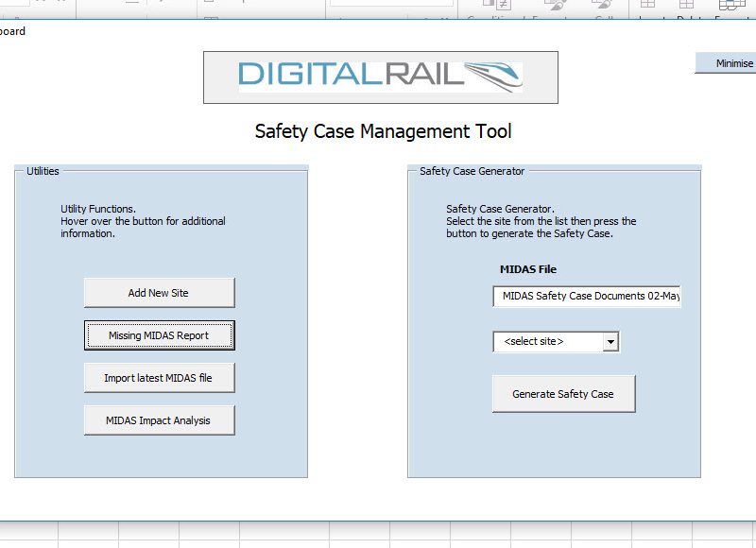Screen dimensions: 756x548
Task: Click 'Hover over the button' instruction text
Action: coord(143,227)
